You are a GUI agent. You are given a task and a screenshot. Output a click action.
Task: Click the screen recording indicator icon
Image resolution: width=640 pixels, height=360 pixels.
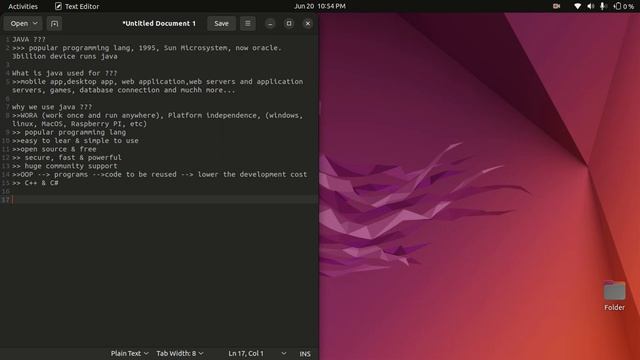pyautogui.click(x=556, y=6)
